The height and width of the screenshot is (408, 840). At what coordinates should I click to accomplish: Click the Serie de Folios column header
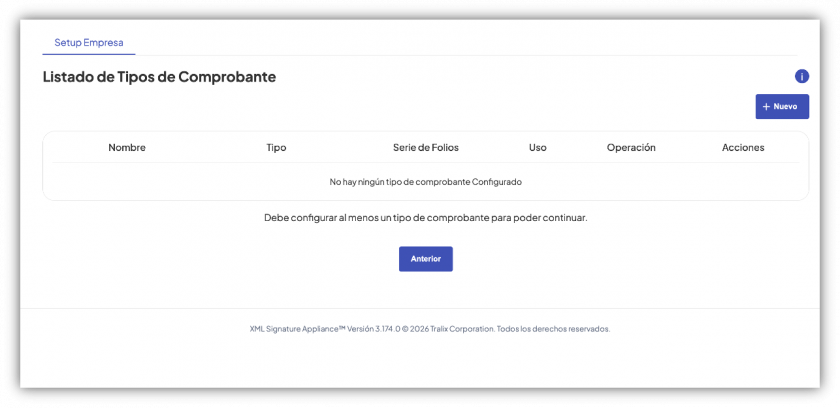tap(426, 148)
